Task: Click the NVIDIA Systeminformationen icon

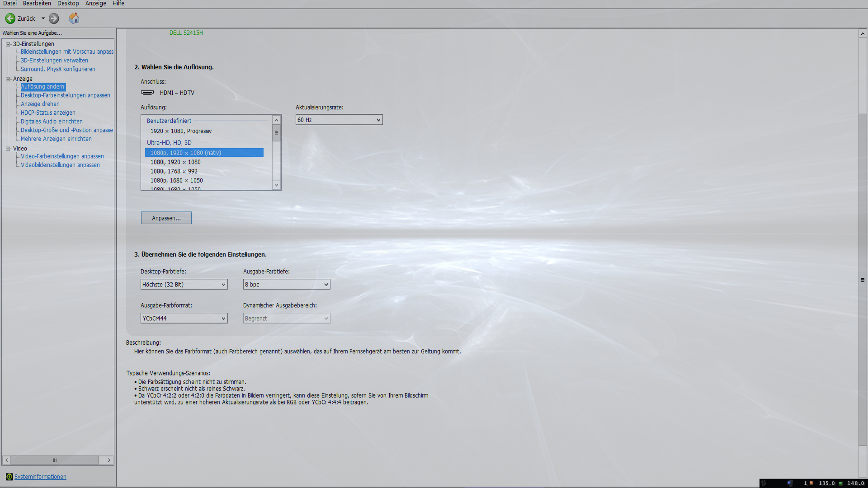Action: coord(9,477)
